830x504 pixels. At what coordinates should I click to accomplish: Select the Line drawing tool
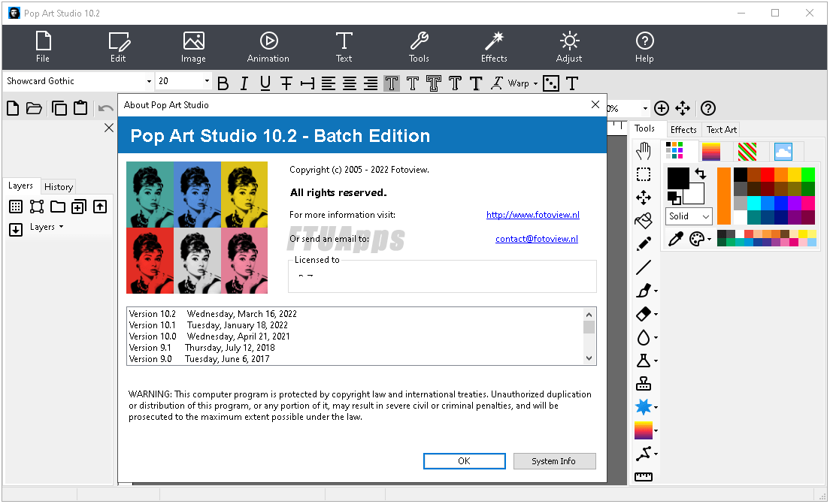[x=643, y=267]
